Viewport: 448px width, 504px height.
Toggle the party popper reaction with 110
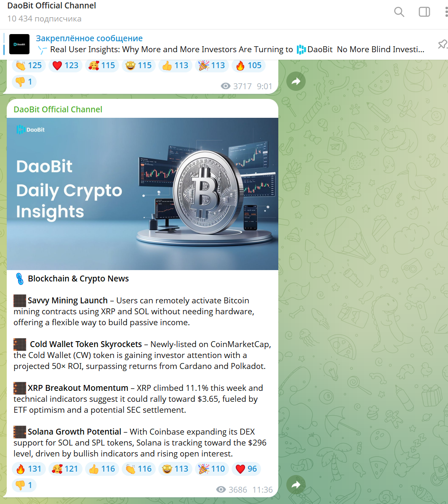pyautogui.click(x=212, y=469)
